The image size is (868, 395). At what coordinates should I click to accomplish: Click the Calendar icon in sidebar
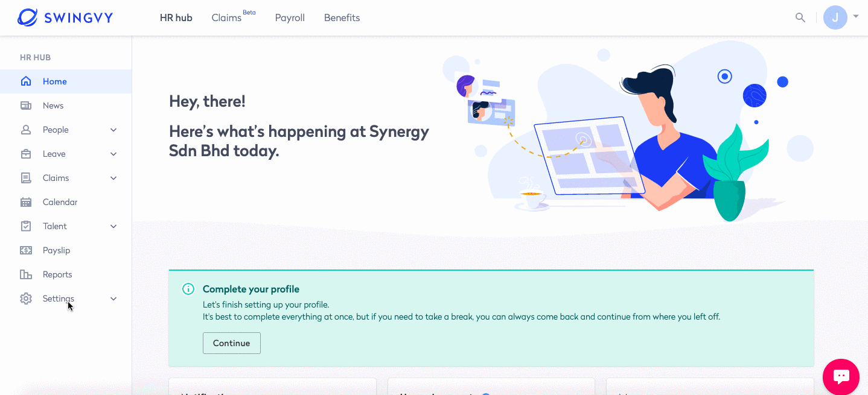point(26,202)
